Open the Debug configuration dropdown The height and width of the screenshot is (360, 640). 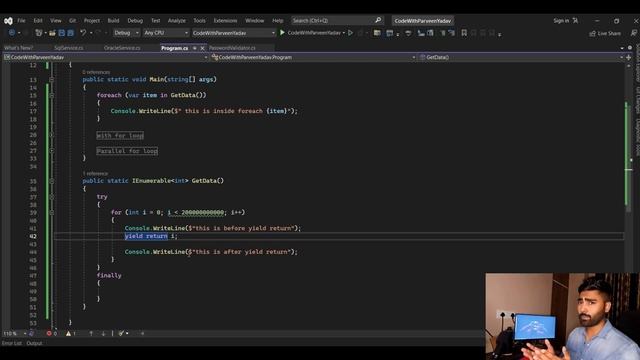(x=127, y=33)
